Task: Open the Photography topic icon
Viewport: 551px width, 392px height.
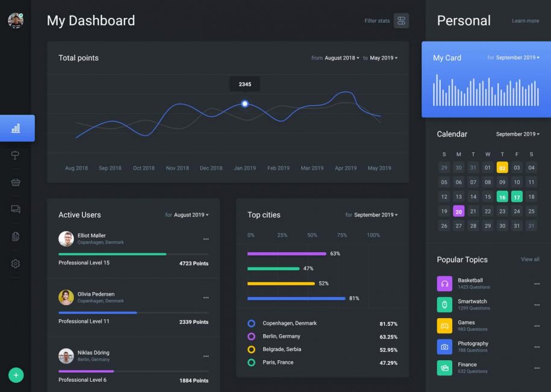Action: tap(444, 346)
